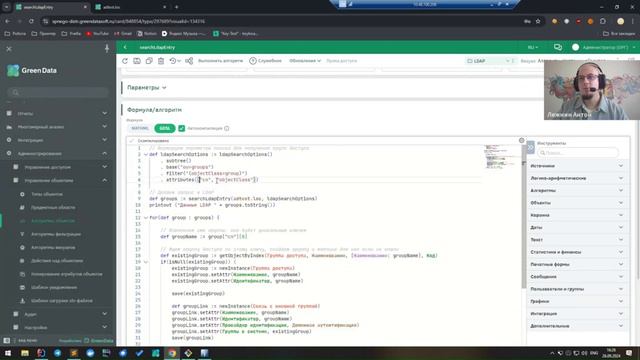Click the browser address bar
The image size is (640, 360).
(x=282, y=21)
